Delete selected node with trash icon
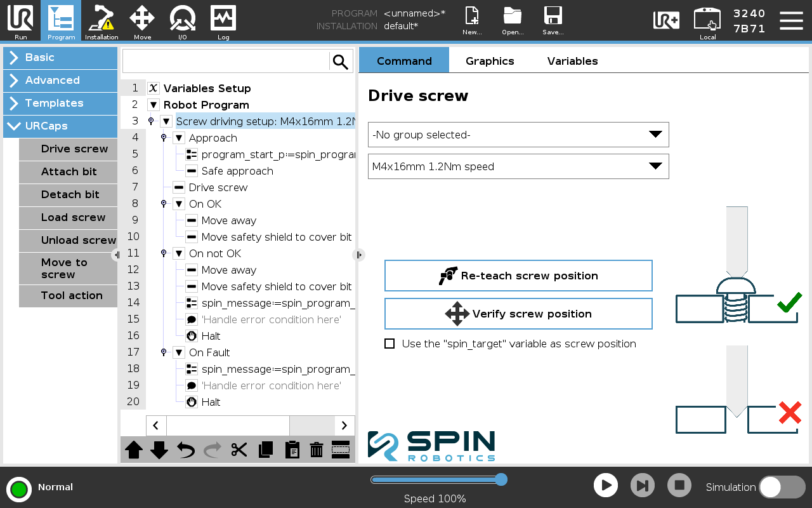The width and height of the screenshot is (812, 508). coord(317,450)
